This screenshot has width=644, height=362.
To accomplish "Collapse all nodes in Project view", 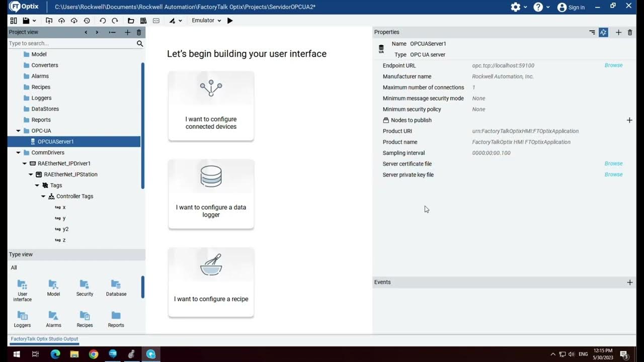I will pos(112,32).
